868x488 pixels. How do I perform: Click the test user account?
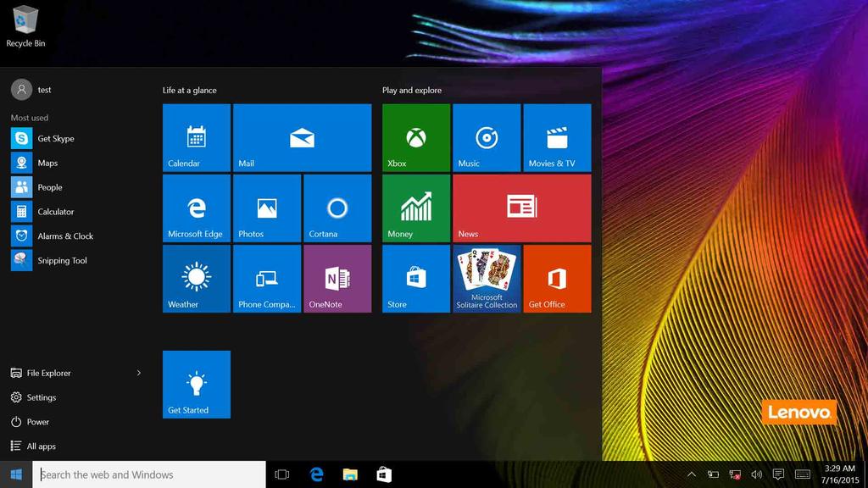31,89
